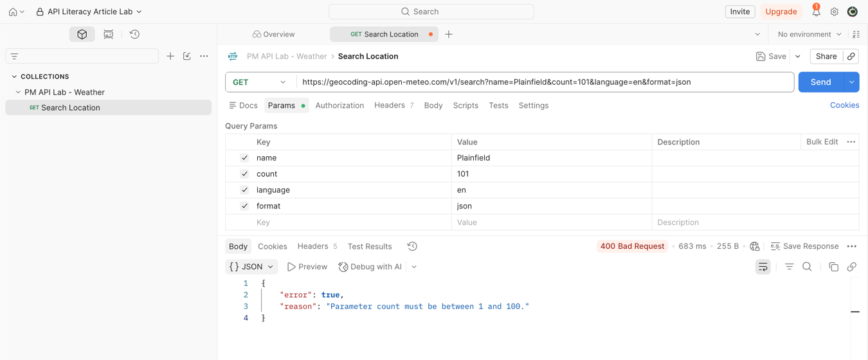Switch to the Overview tab
Viewport: 868px width, 360px height.
(274, 34)
